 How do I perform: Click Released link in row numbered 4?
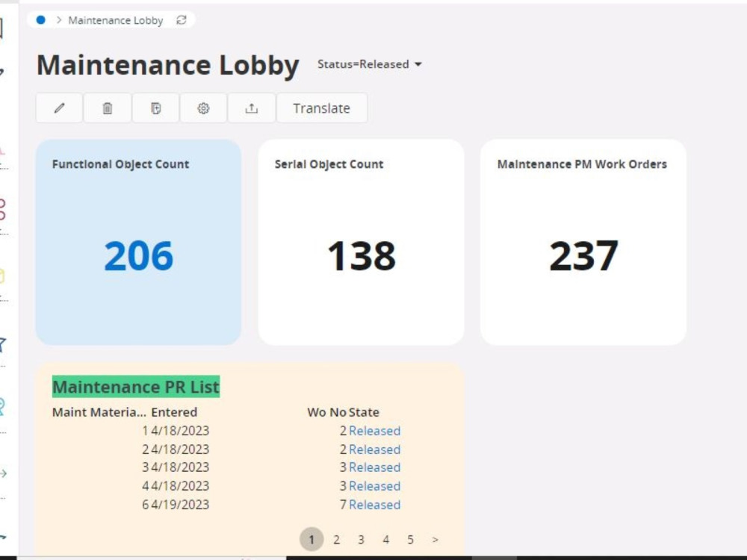coord(374,486)
